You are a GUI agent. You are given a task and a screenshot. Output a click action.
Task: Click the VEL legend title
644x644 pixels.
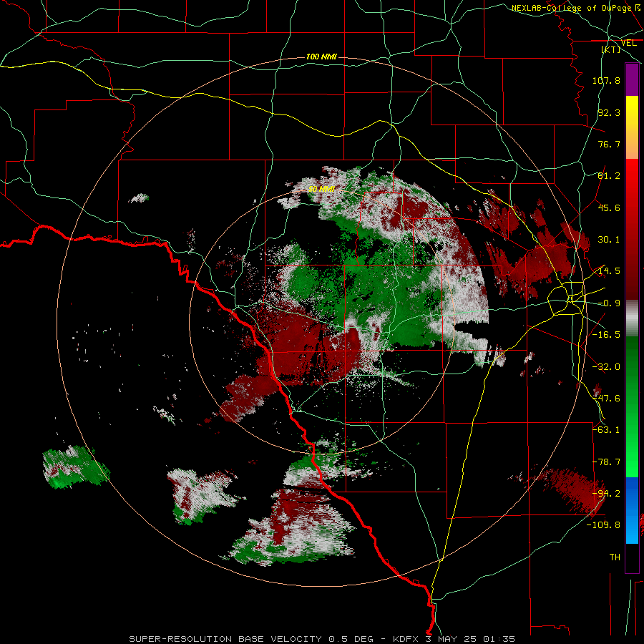point(629,43)
